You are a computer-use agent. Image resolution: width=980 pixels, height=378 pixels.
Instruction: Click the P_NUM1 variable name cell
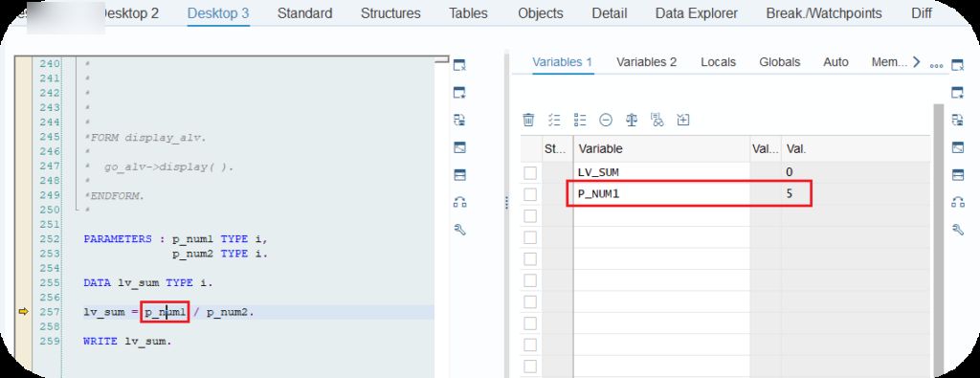[x=662, y=193]
